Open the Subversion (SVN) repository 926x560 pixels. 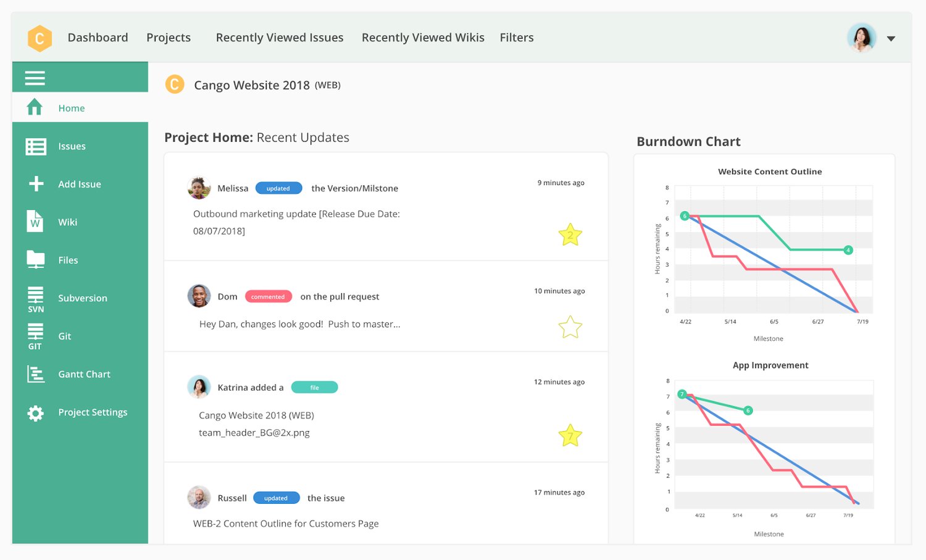click(x=82, y=298)
